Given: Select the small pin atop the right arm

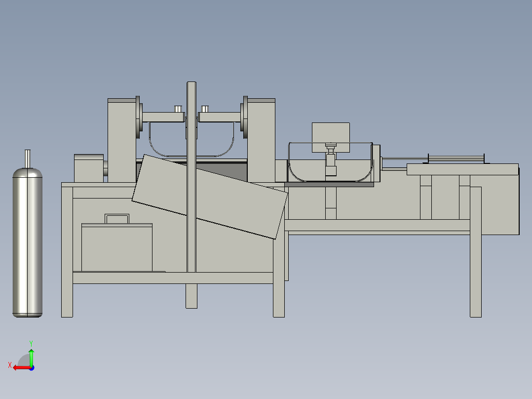Looking at the screenshot, I should [205, 109].
